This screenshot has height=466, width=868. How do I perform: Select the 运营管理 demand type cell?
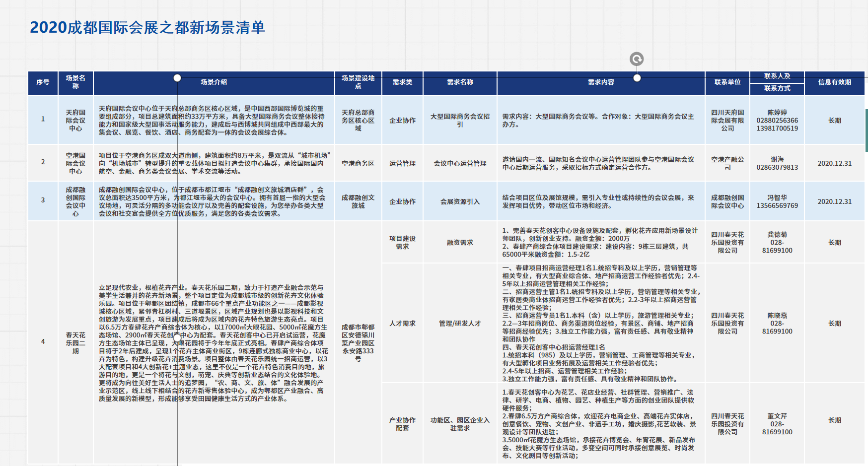point(402,163)
